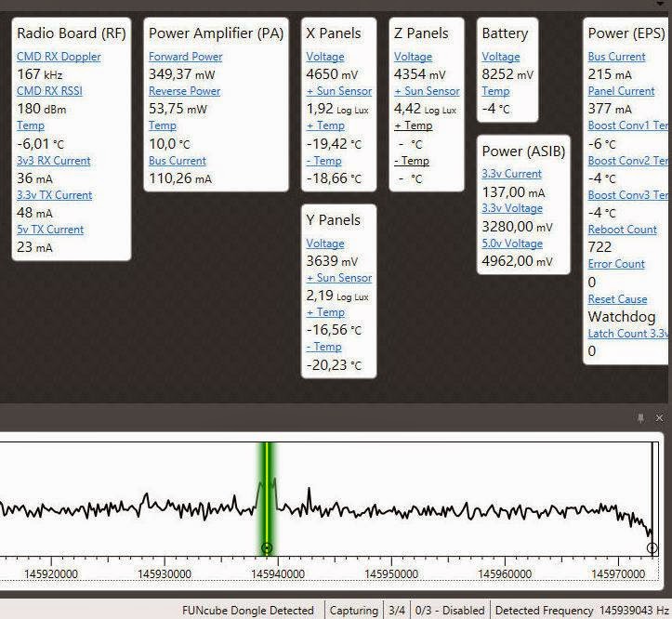Click the Power Amplifier Temp link
Viewport: 672px width, 619px height.
pos(163,125)
